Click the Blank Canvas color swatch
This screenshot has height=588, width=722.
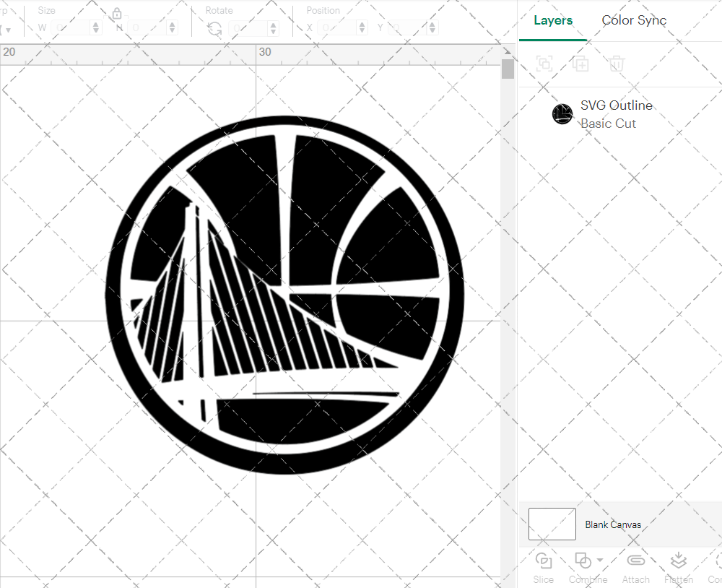pos(552,524)
